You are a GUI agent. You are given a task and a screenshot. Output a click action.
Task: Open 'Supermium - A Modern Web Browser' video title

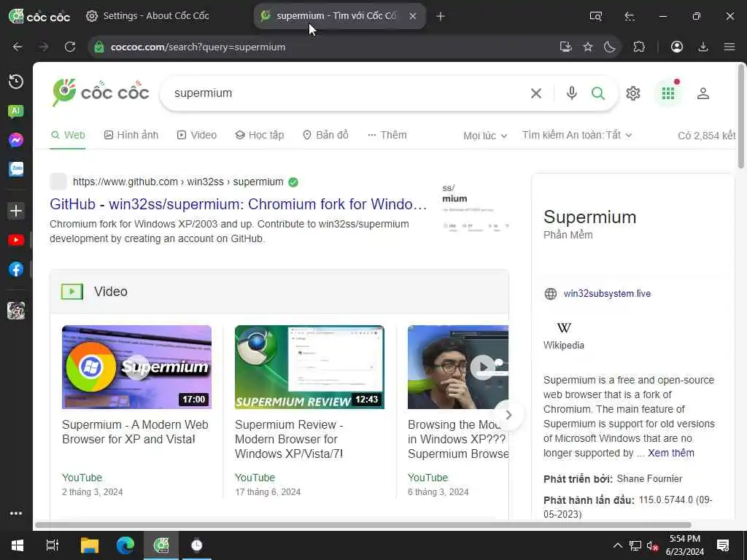135,432
